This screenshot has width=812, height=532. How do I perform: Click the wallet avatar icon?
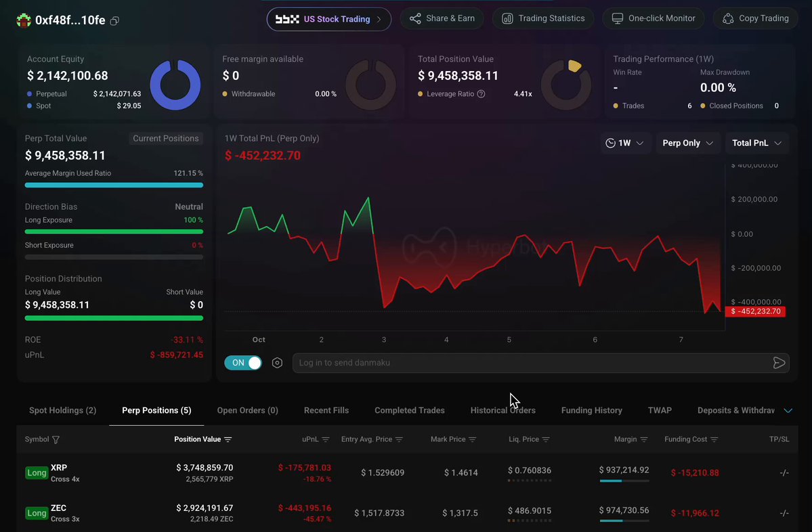pyautogui.click(x=23, y=20)
